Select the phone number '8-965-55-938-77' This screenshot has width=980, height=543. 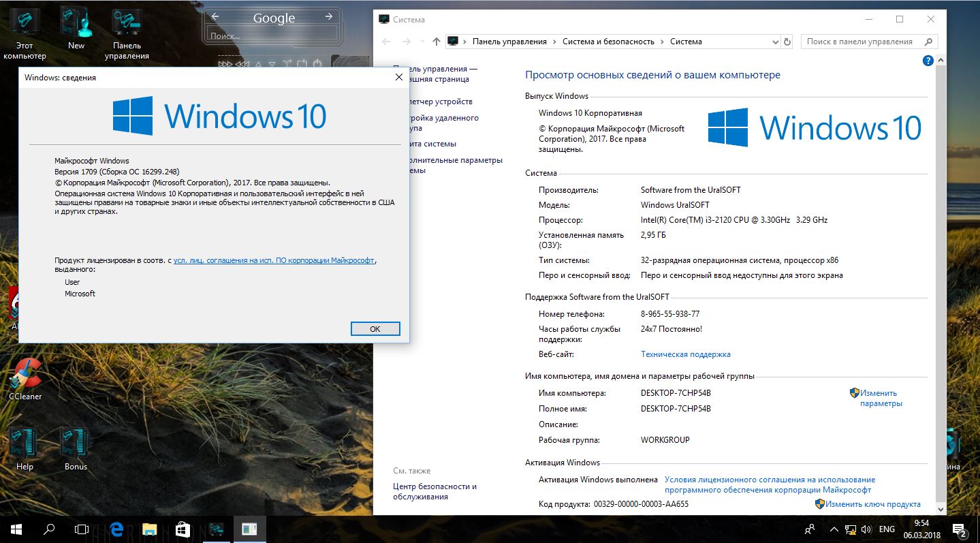[x=670, y=314]
